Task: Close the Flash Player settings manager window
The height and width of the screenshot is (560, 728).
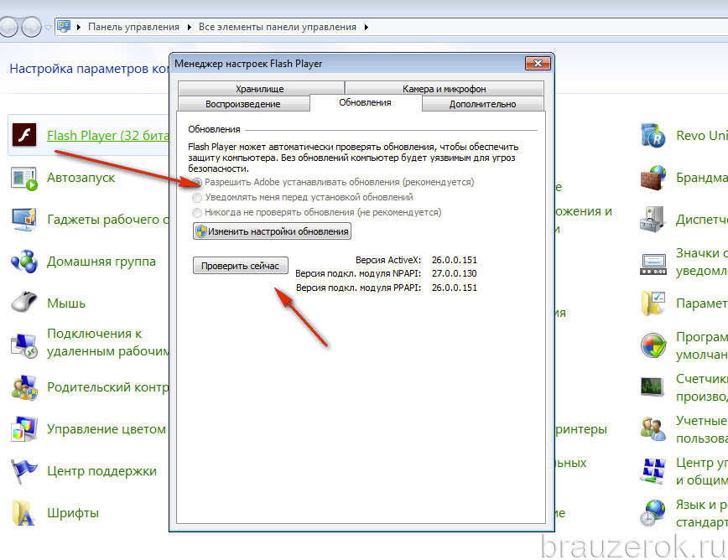Action: coord(538,63)
